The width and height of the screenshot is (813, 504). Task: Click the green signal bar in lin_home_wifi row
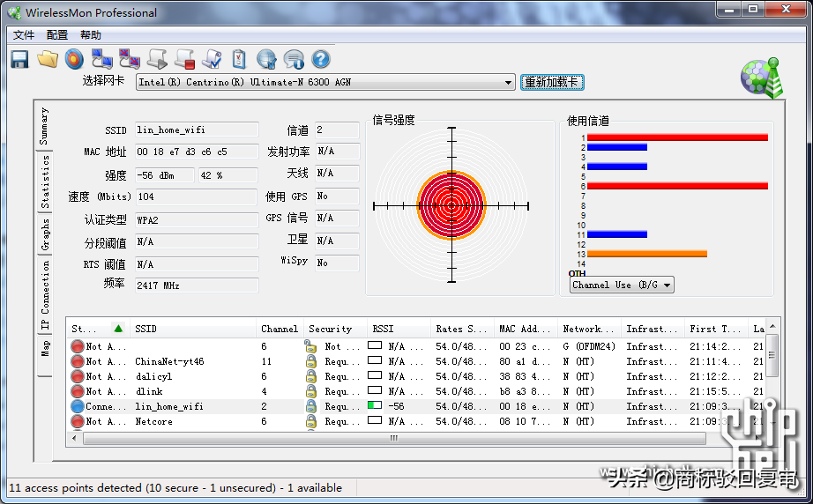point(375,405)
